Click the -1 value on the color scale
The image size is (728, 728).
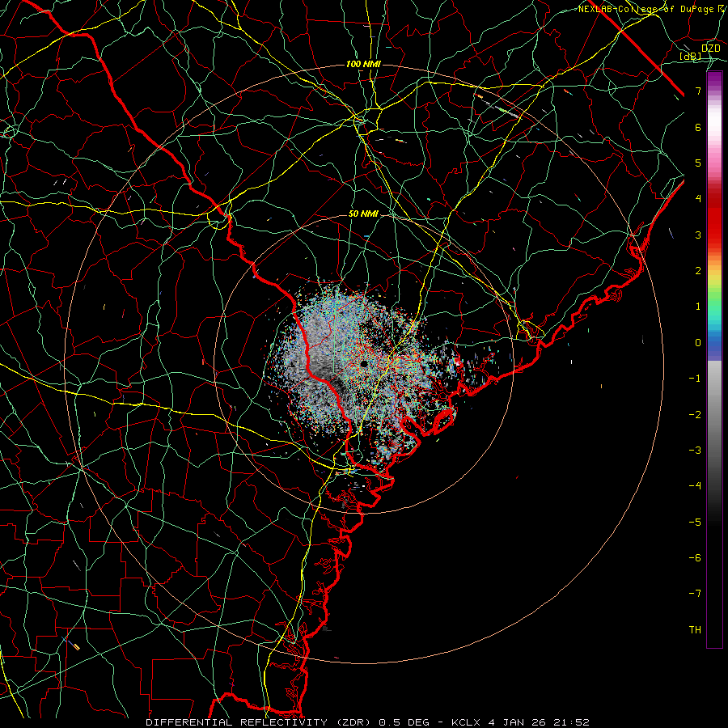tap(695, 379)
